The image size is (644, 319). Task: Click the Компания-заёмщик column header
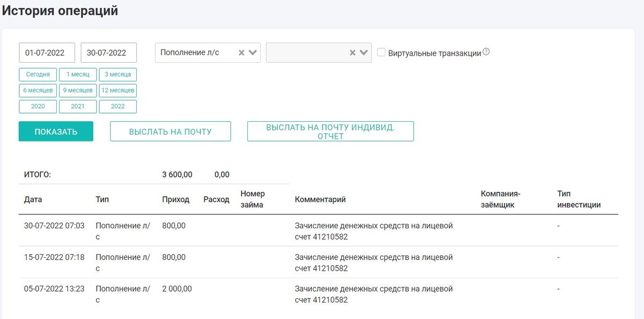501,199
